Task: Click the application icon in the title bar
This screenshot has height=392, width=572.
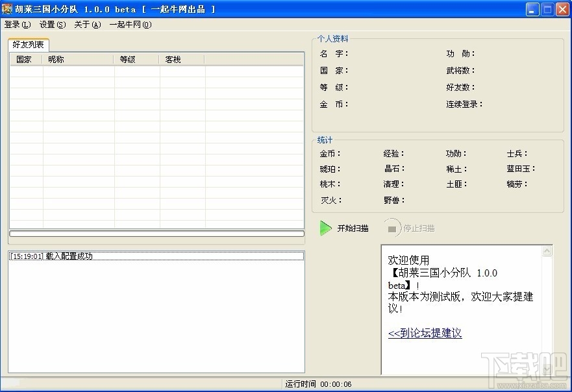Action: point(6,8)
